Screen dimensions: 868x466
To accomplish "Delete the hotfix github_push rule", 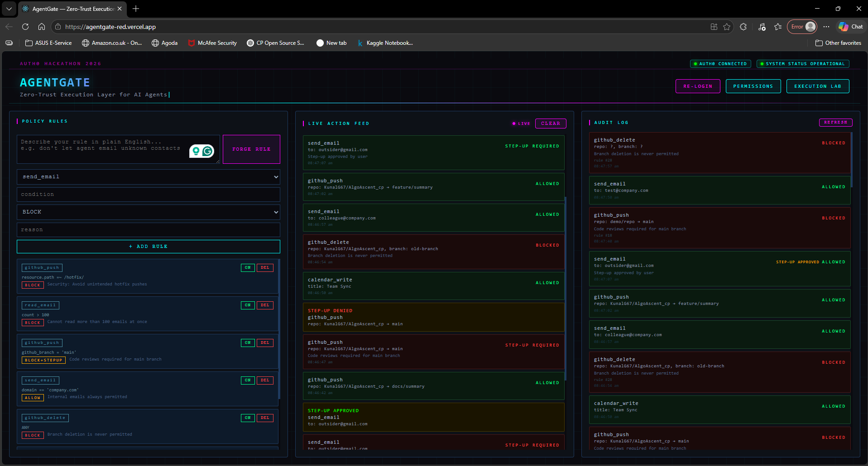I will pyautogui.click(x=265, y=268).
